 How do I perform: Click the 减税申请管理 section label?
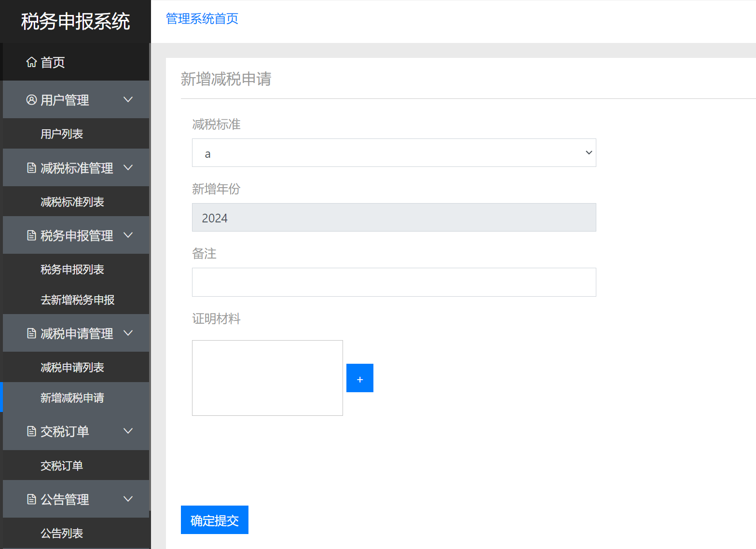pyautogui.click(x=77, y=333)
